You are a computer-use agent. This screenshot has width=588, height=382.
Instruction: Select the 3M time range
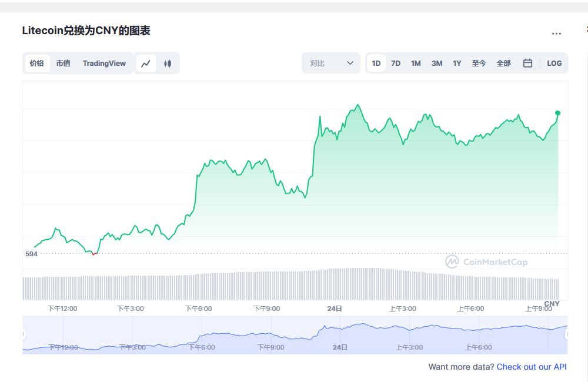[x=436, y=63]
